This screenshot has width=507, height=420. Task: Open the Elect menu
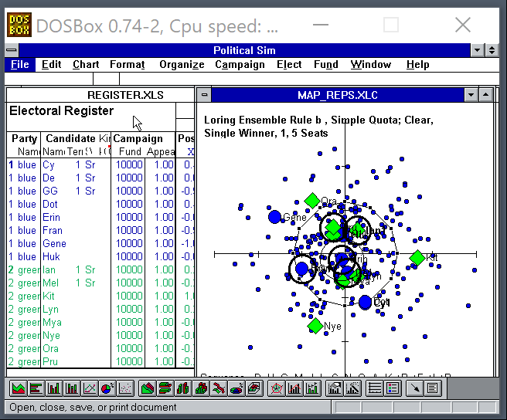coord(289,64)
